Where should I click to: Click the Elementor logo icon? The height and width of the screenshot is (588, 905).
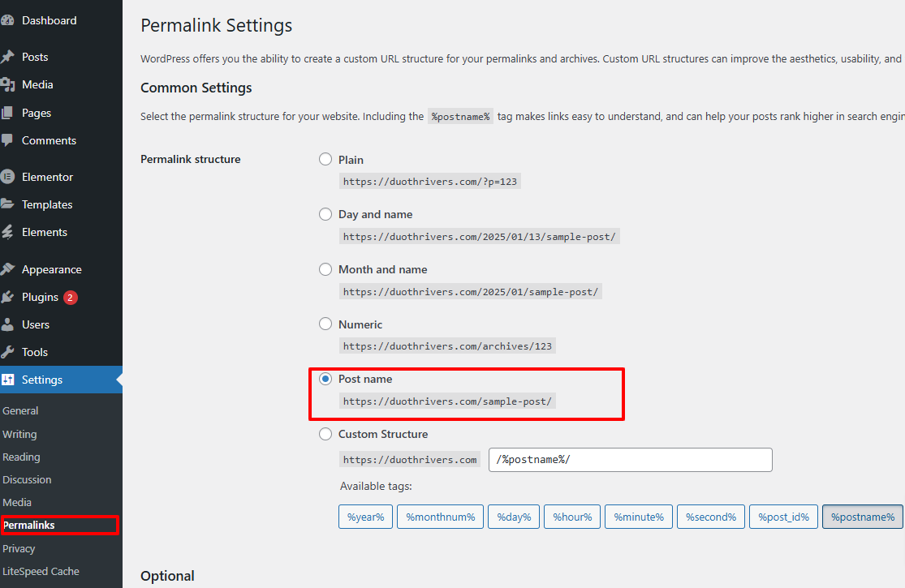pyautogui.click(x=7, y=177)
